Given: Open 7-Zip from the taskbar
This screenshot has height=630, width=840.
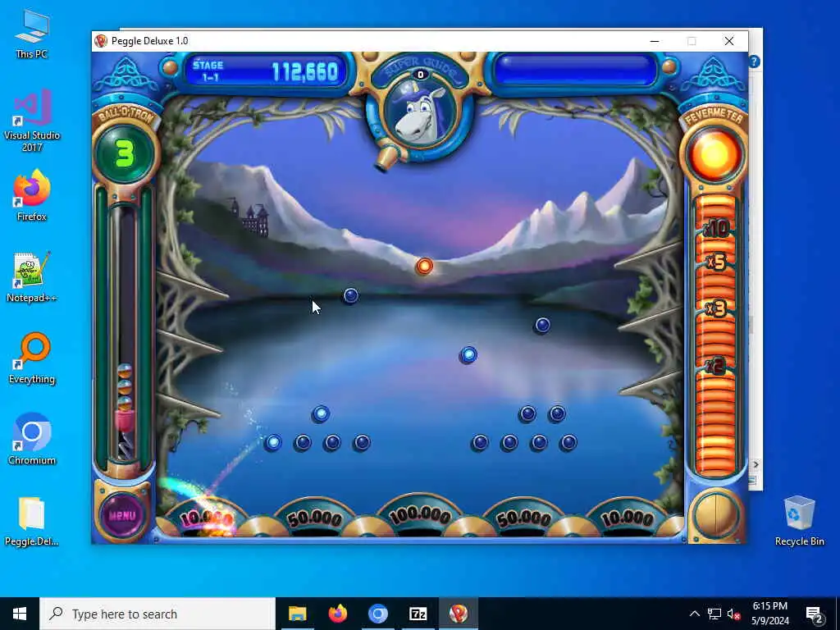Looking at the screenshot, I should point(418,614).
